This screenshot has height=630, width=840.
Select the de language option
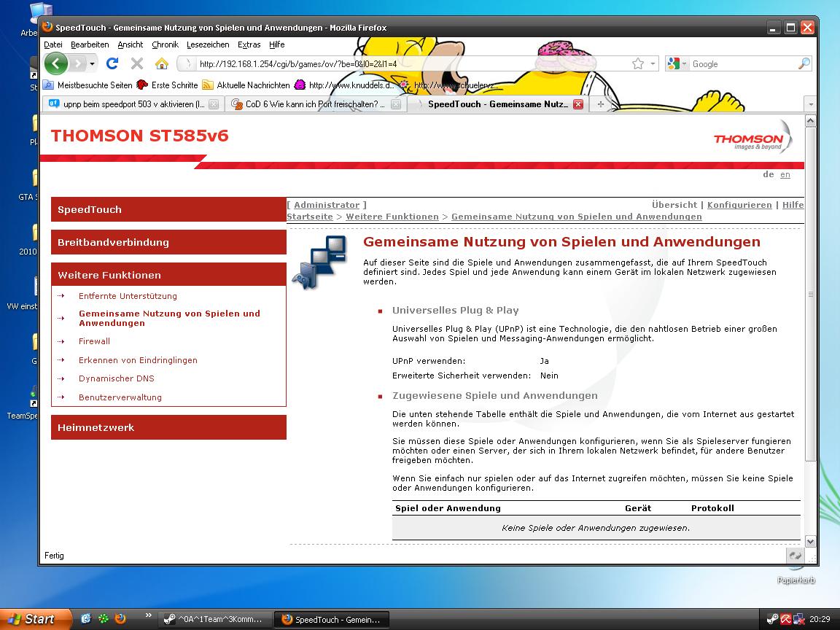click(769, 174)
